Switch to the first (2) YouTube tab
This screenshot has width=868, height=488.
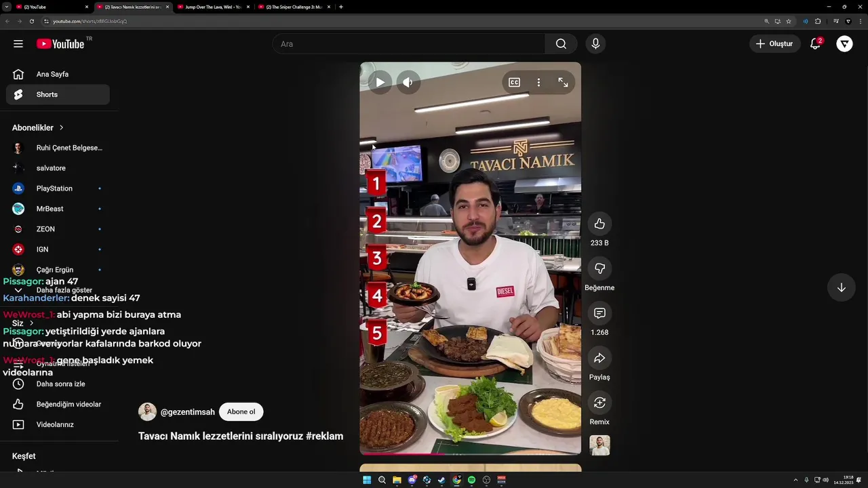[x=53, y=7]
